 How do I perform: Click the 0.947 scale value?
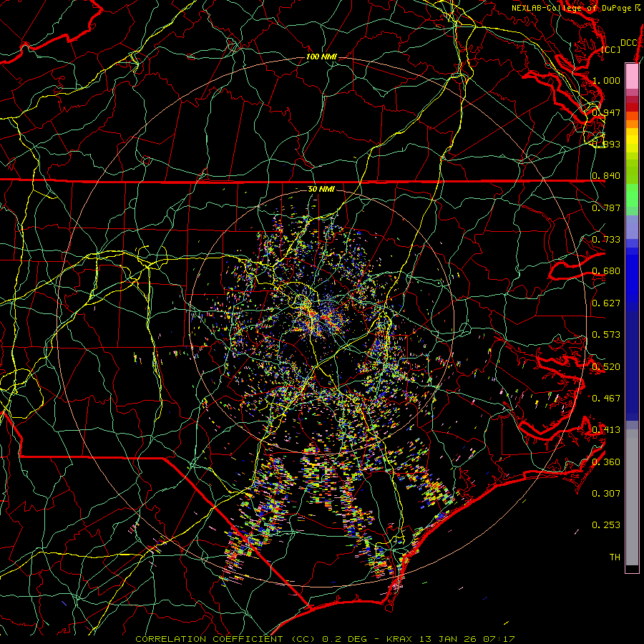click(x=606, y=112)
